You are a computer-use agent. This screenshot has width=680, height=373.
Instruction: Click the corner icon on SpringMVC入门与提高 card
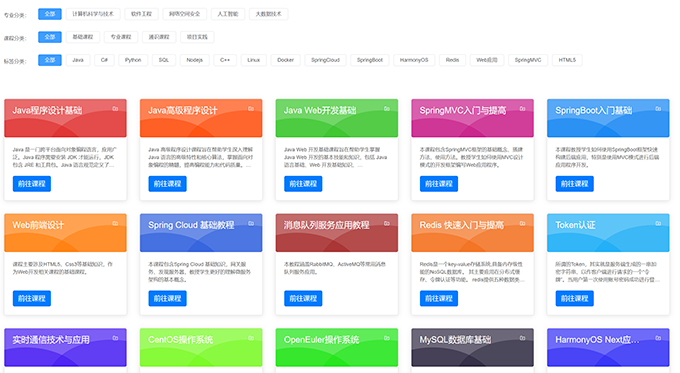coord(523,109)
